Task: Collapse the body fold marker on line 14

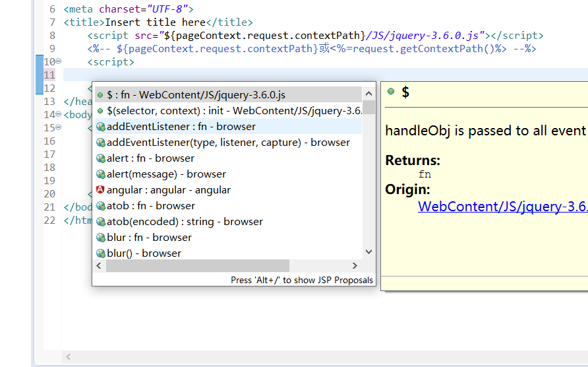Action: click(x=59, y=114)
